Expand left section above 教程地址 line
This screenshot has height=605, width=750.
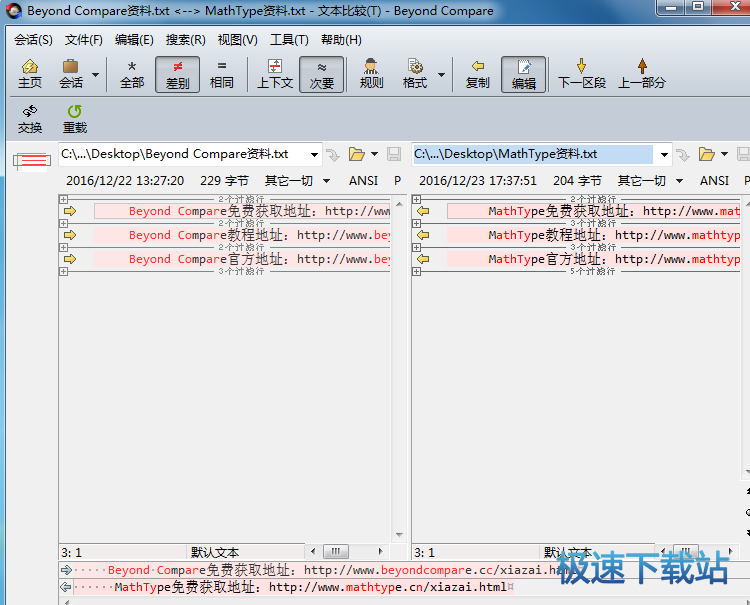click(x=64, y=223)
